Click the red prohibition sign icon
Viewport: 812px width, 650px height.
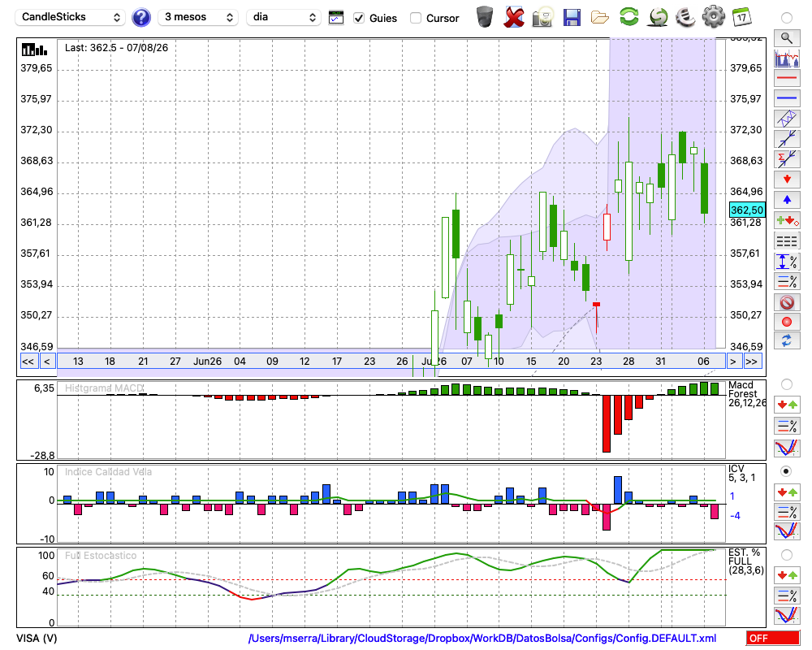(x=787, y=301)
